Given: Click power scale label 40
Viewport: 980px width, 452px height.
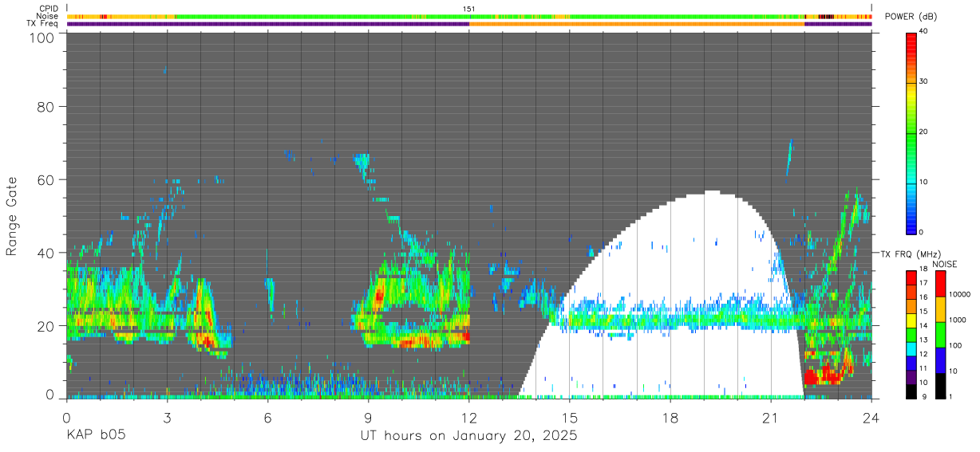Looking at the screenshot, I should pos(925,32).
